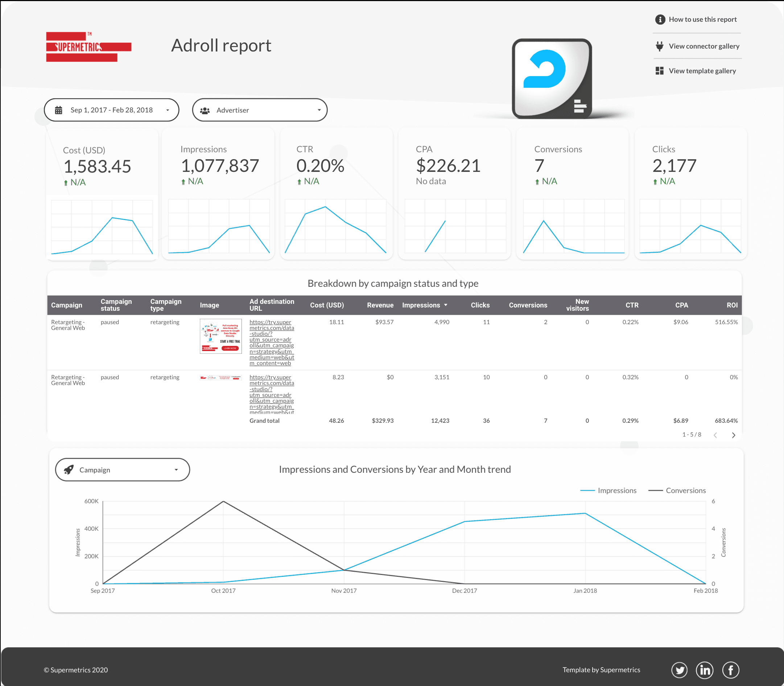Go to next table page arrow
This screenshot has width=784, height=686.
[x=734, y=435]
